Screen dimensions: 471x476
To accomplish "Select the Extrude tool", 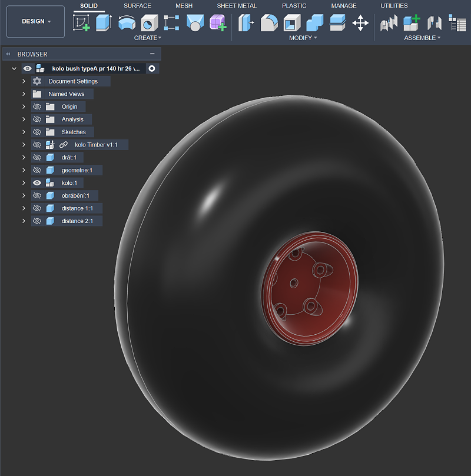I will [104, 23].
